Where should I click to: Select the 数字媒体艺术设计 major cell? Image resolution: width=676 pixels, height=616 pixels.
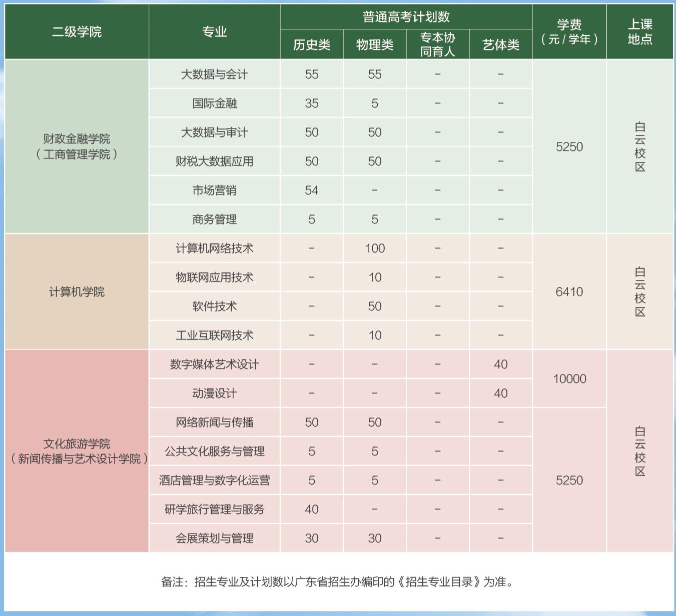(x=214, y=364)
